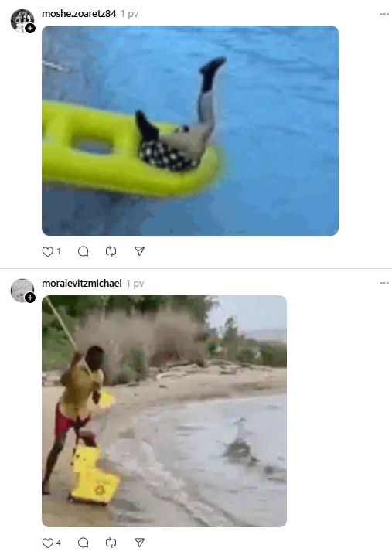Open the beach fishing GIF

165,411
